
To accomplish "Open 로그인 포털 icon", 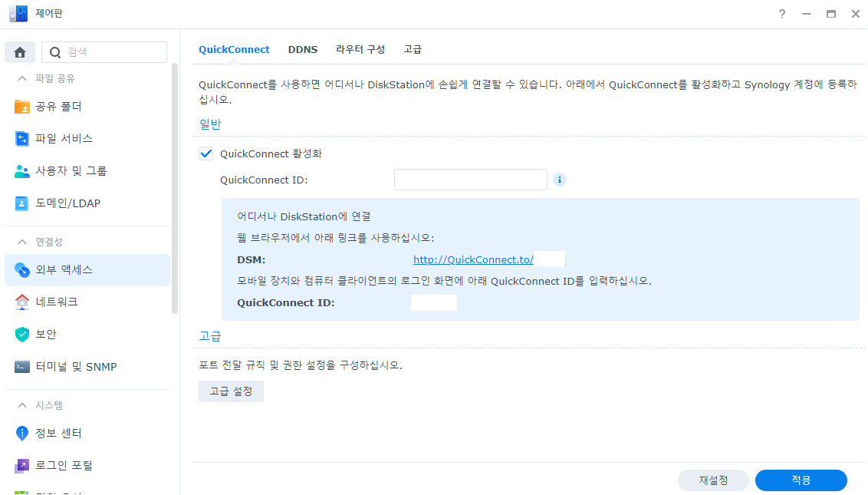I will click(x=21, y=466).
